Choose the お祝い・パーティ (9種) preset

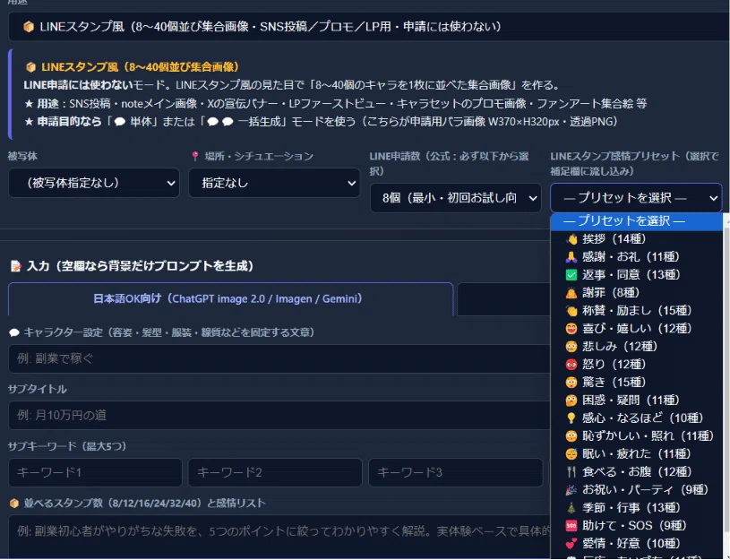click(x=636, y=491)
